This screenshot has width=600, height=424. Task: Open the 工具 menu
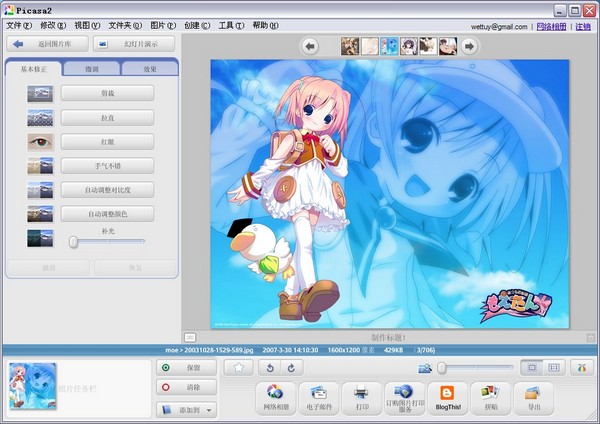(230, 25)
